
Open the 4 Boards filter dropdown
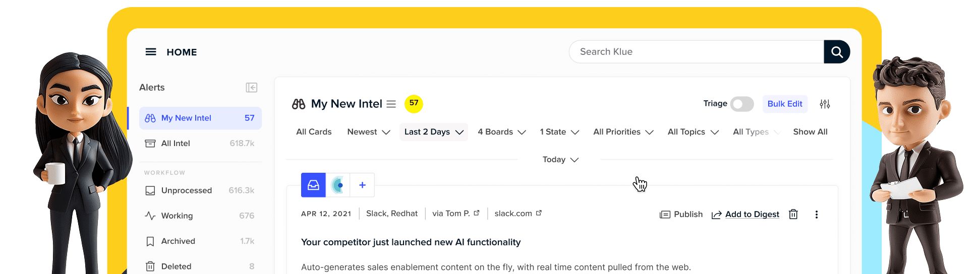[502, 132]
